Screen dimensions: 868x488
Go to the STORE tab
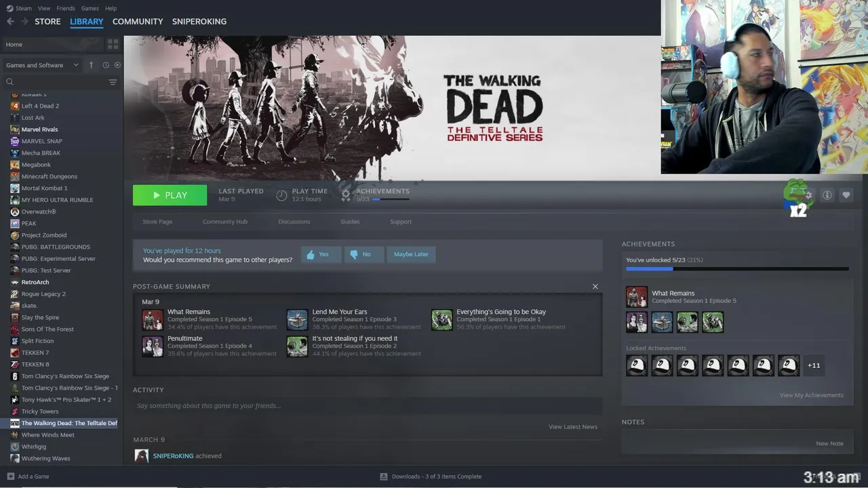47,22
